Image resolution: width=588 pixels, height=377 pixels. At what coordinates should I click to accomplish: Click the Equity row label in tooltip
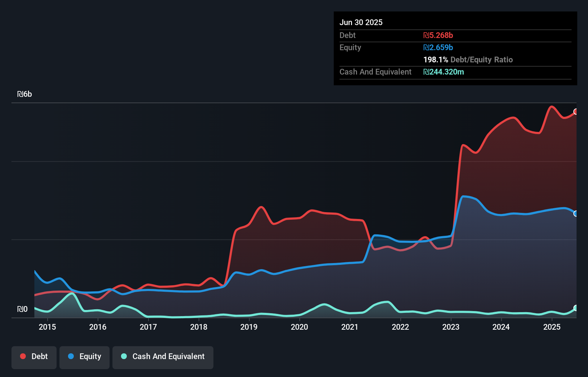click(350, 47)
